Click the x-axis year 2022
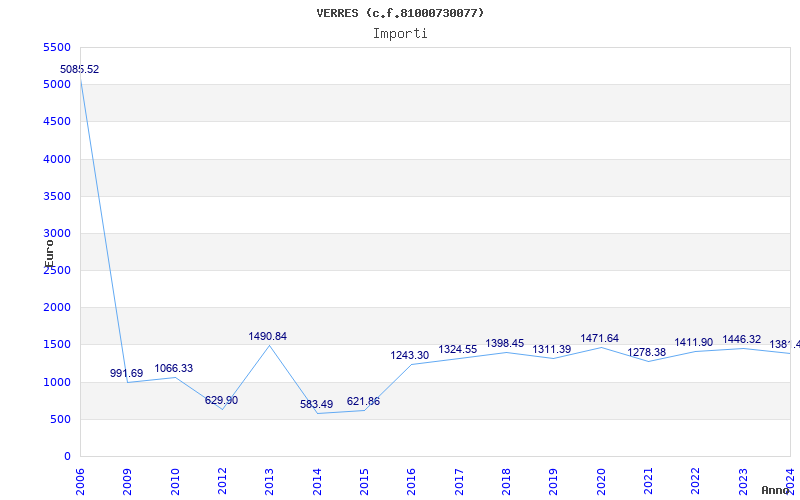The image size is (800, 500). pyautogui.click(x=695, y=482)
